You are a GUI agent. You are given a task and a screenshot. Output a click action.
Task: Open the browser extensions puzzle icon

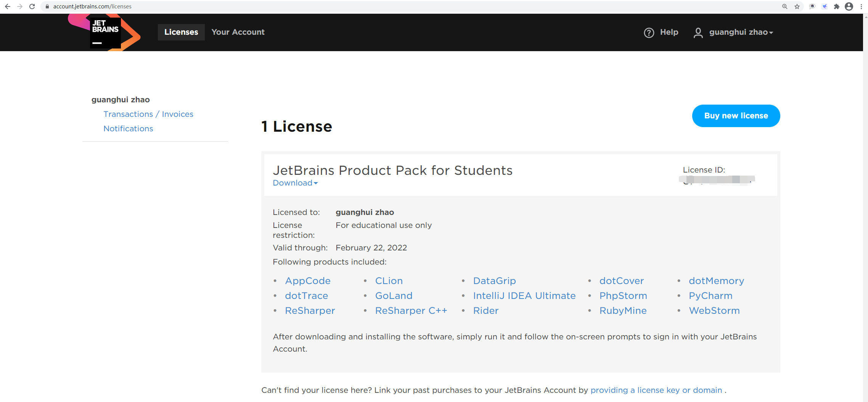coord(837,6)
